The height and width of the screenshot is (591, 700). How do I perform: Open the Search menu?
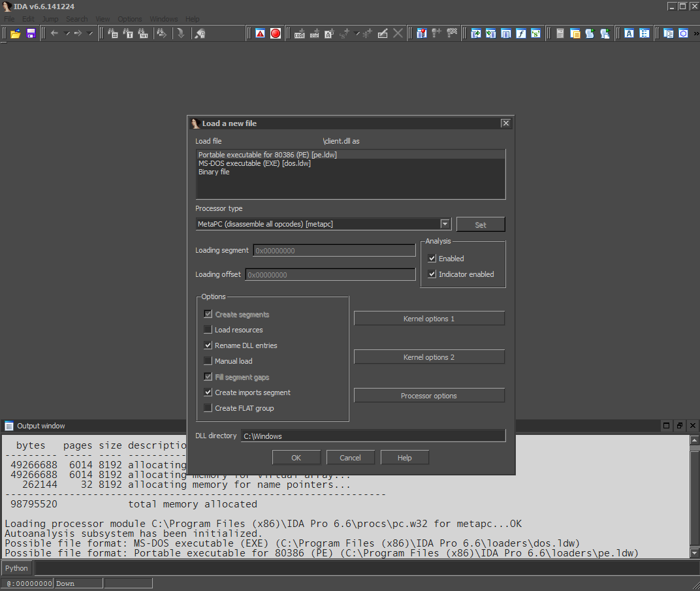point(77,19)
